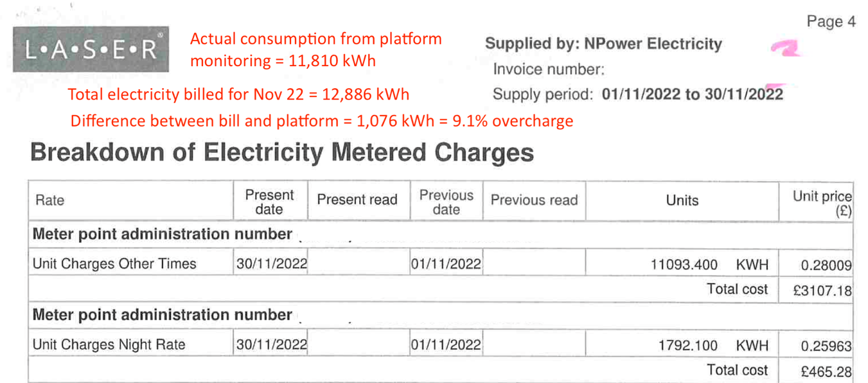Click the 'Supplied by: NPower Electricity' text

pos(603,44)
